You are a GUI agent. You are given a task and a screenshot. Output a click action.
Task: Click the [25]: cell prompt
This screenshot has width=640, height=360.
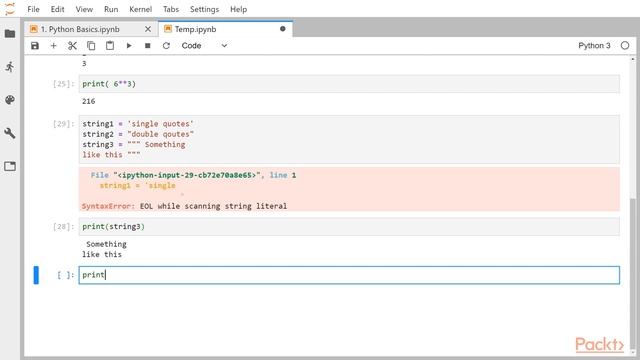click(64, 84)
